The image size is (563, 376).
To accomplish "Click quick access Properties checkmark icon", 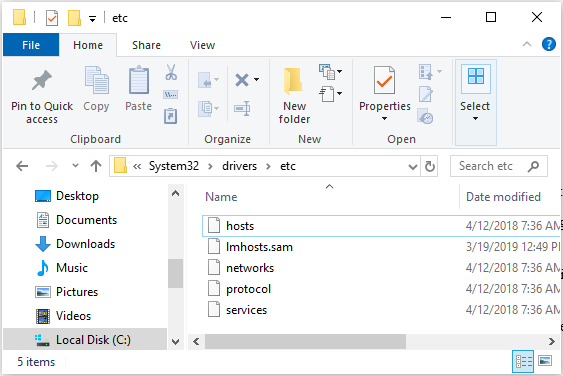I will (52, 18).
